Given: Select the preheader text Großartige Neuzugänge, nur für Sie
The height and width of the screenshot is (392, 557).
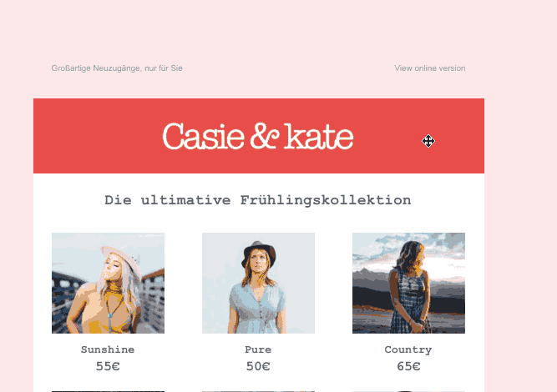Looking at the screenshot, I should (117, 68).
